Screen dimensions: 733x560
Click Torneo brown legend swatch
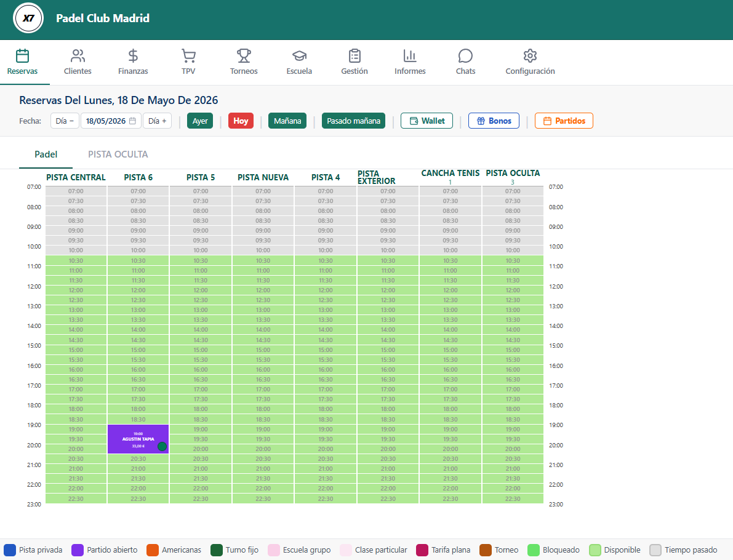[x=486, y=550]
